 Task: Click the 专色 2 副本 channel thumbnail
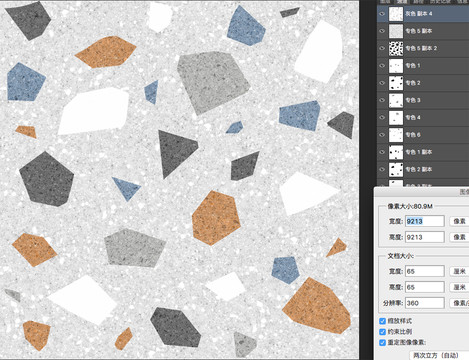tap(396, 169)
